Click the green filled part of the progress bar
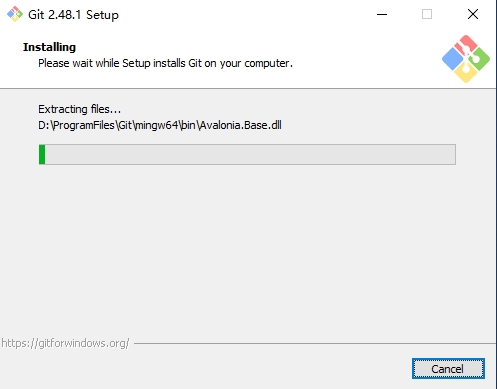This screenshot has width=497, height=389. (42, 154)
